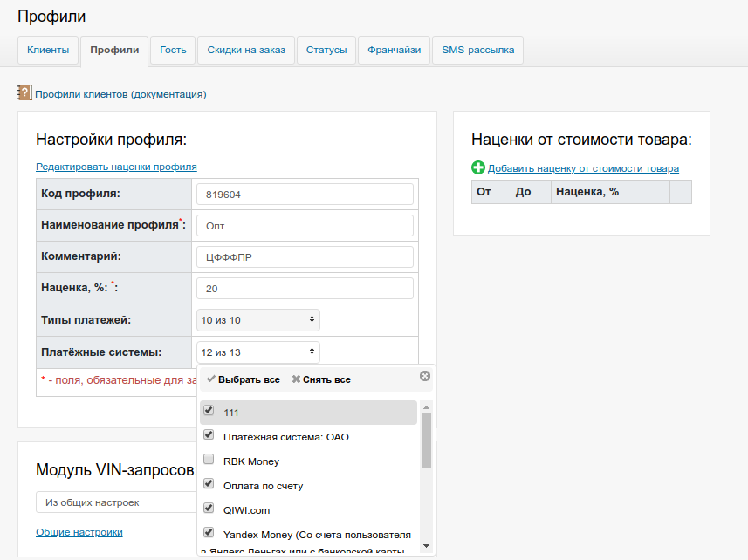Close the payment systems dropdown popup
Image resolution: width=748 pixels, height=560 pixels.
tap(425, 376)
